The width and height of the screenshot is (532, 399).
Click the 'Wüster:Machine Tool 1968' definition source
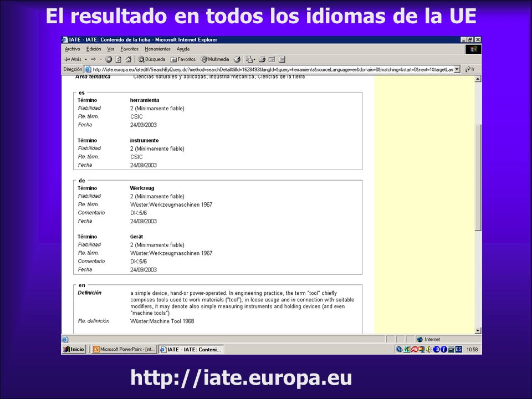162,321
